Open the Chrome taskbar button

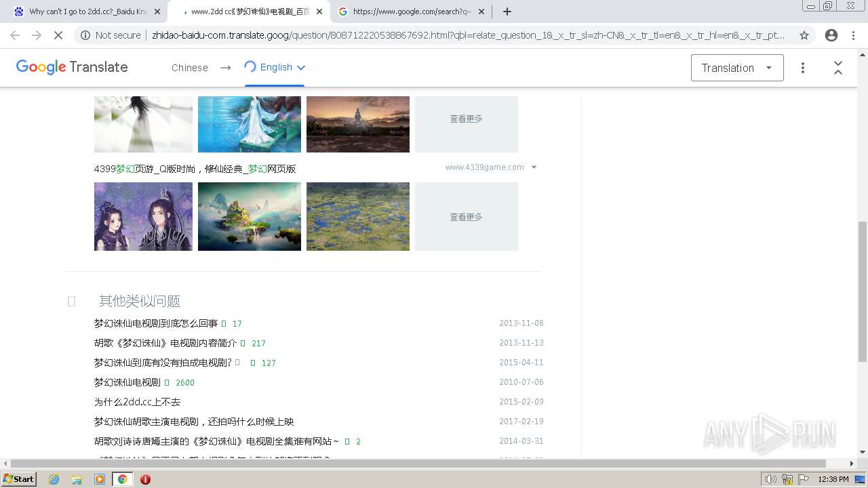tap(123, 479)
